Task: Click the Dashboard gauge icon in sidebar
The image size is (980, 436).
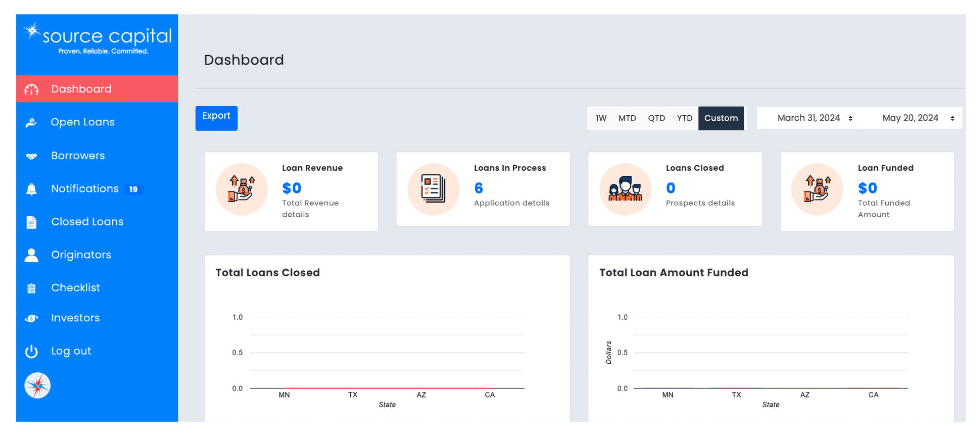Action: click(32, 89)
